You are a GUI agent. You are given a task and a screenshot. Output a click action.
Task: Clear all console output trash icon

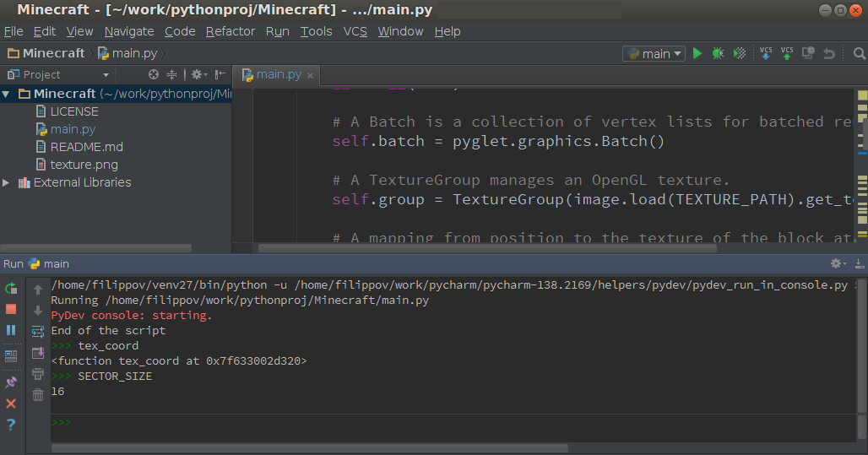[38, 395]
